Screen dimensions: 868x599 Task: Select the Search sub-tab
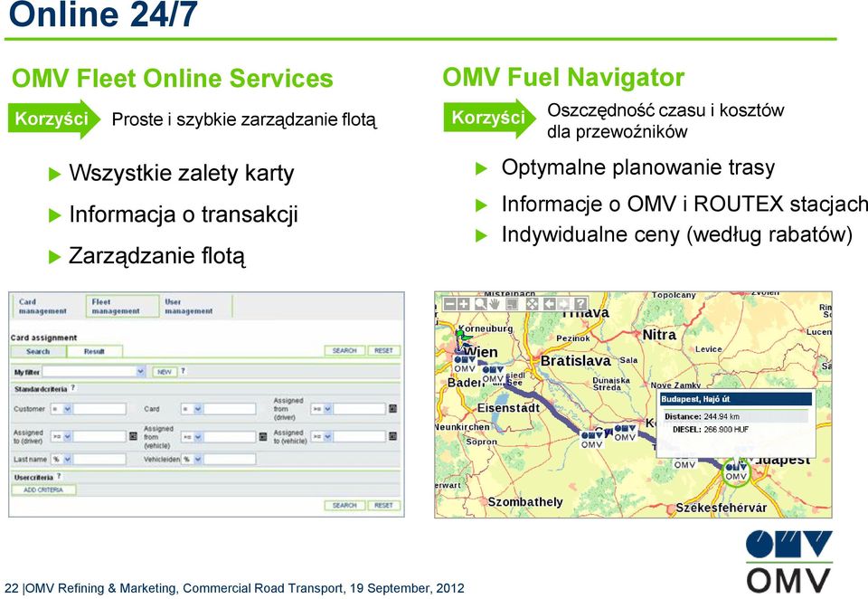coord(38,351)
